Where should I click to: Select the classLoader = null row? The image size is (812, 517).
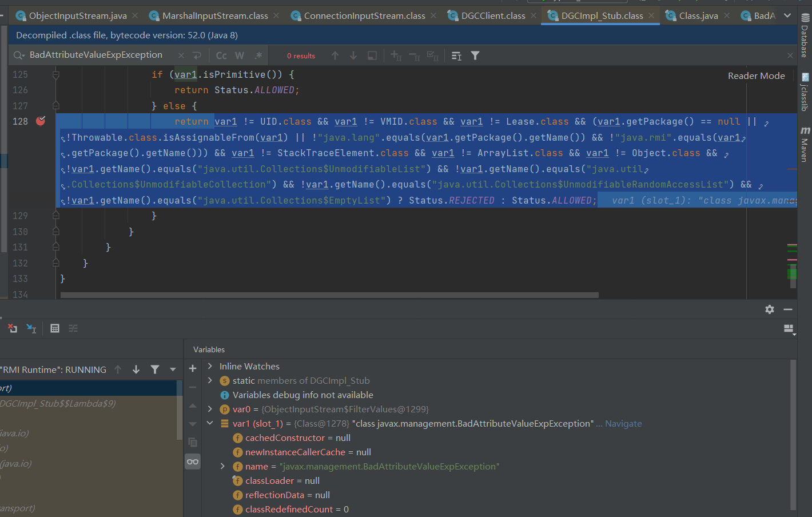tap(276, 480)
